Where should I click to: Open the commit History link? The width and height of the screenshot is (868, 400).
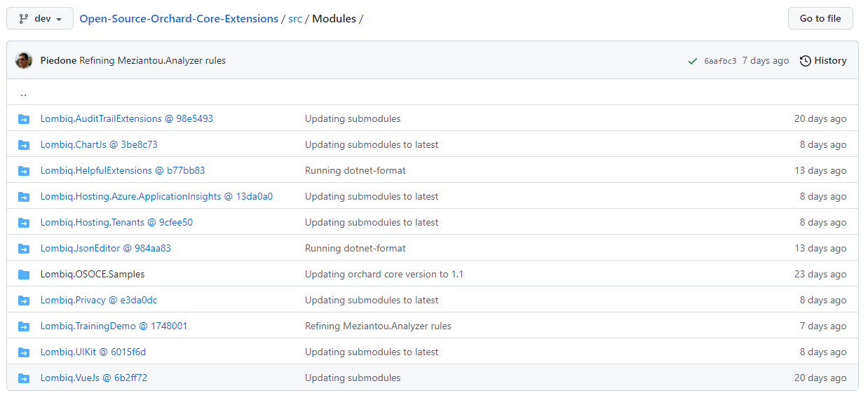pos(823,60)
